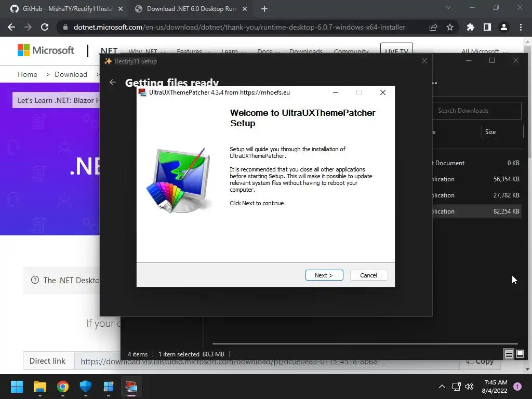Click the UltraUXThemePatcher taskbar icon
Image resolution: width=532 pixels, height=399 pixels.
click(131, 387)
